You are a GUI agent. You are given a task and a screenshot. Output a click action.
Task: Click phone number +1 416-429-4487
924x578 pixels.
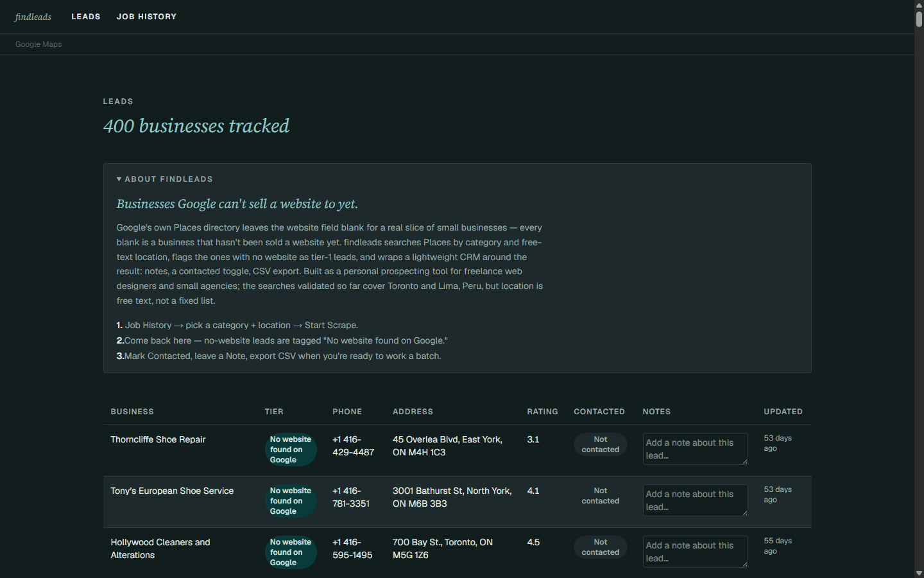pyautogui.click(x=353, y=446)
